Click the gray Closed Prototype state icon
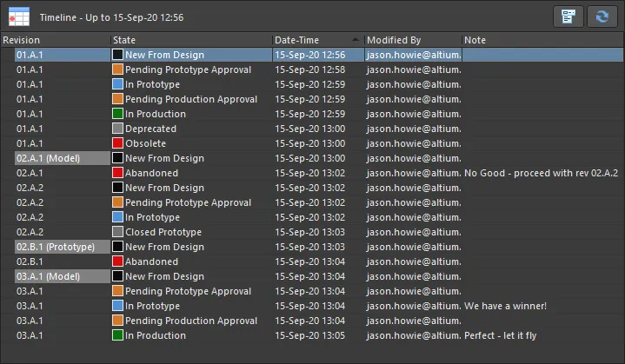The width and height of the screenshot is (625, 364). 117,232
